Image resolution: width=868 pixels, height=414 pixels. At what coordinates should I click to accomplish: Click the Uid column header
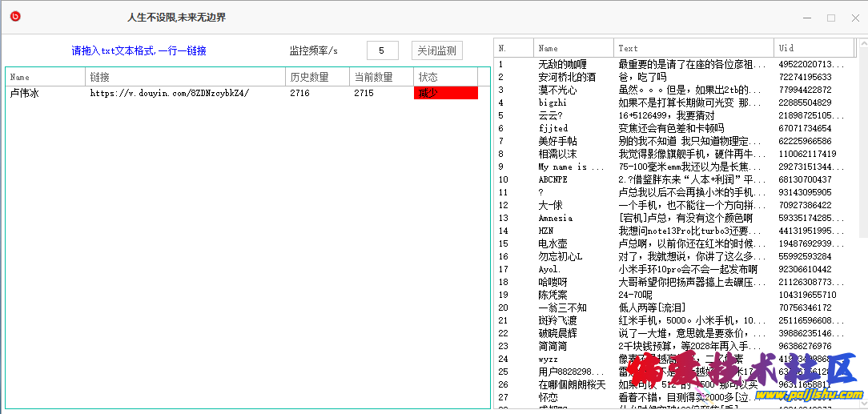pos(813,48)
